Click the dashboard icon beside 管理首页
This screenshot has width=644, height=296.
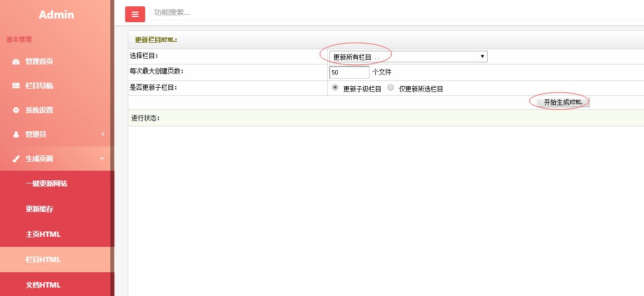[16, 61]
